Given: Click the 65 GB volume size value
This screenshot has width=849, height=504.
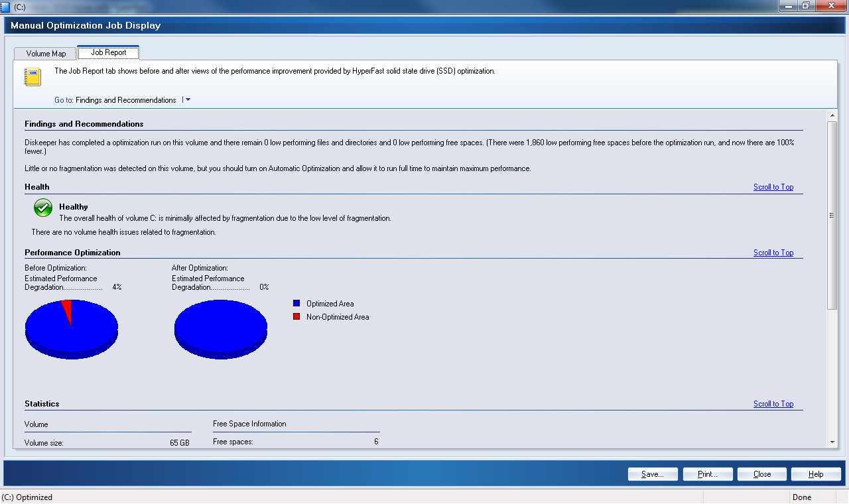Looking at the screenshot, I should pyautogui.click(x=180, y=443).
